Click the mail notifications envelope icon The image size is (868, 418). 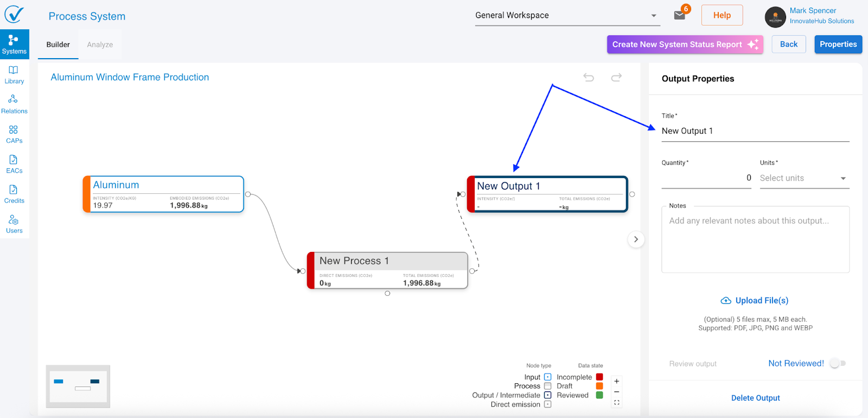pyautogui.click(x=680, y=15)
